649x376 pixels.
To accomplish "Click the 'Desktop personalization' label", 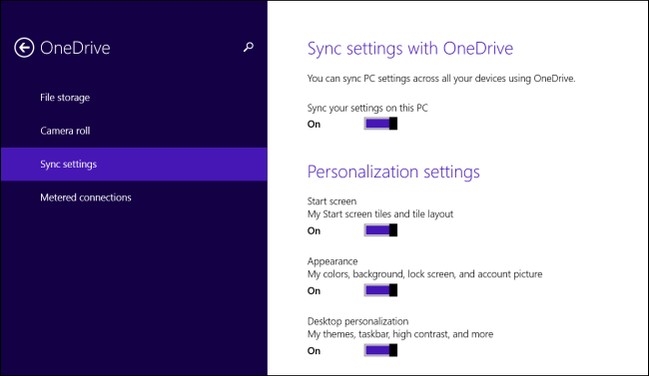I will click(x=358, y=322).
